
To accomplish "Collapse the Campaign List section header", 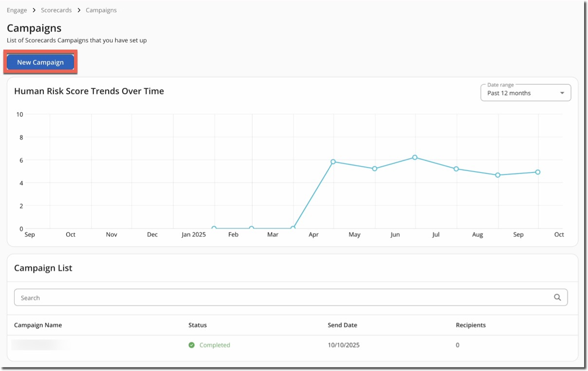I will 43,268.
